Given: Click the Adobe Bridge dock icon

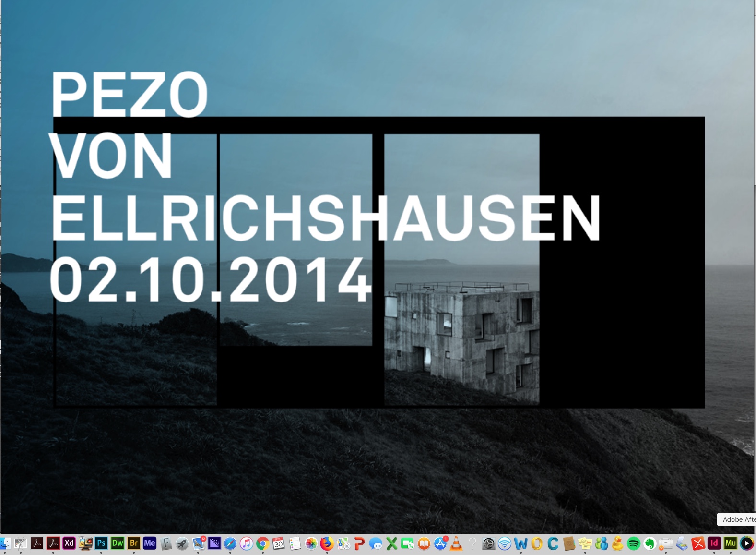Looking at the screenshot, I should point(133,543).
